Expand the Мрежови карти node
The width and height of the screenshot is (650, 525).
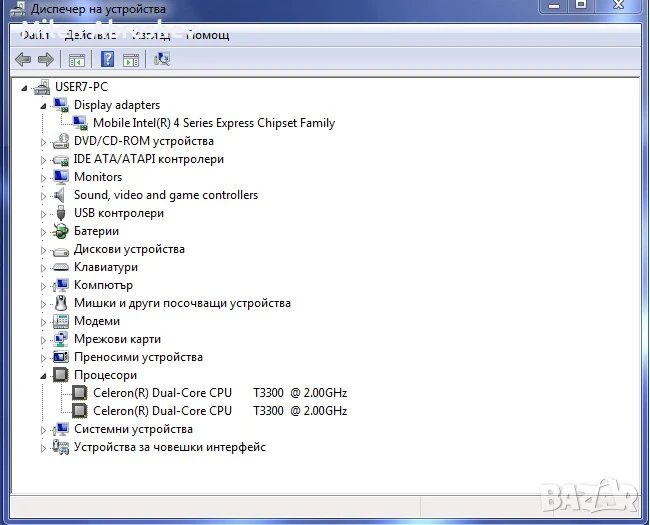click(x=43, y=340)
